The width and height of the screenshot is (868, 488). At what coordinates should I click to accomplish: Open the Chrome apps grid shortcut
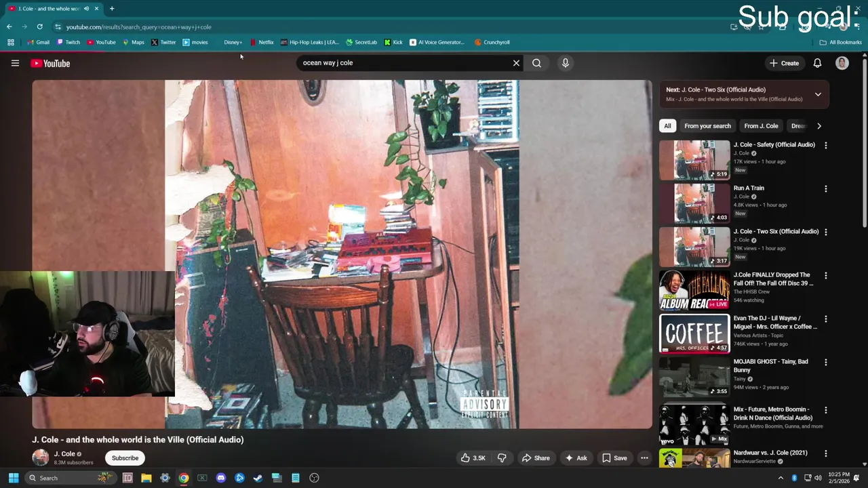tap(11, 42)
